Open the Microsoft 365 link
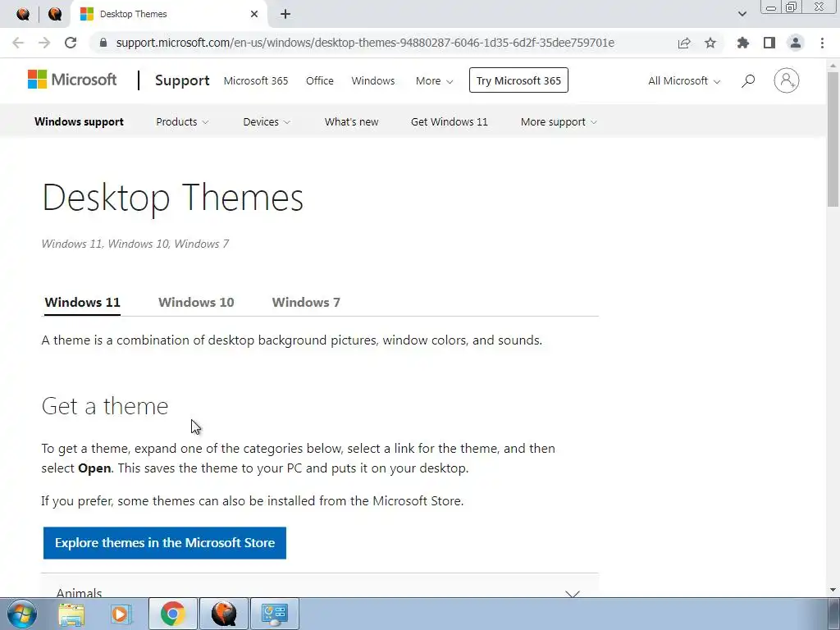840x630 pixels. pos(256,81)
